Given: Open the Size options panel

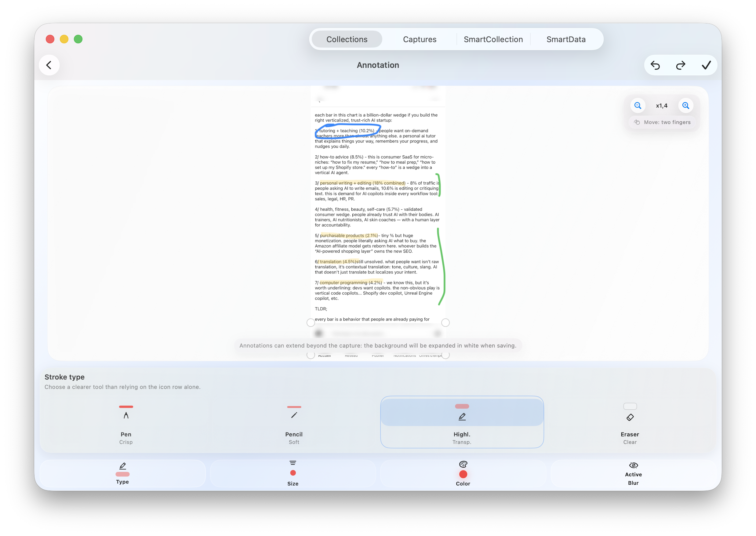Looking at the screenshot, I should coord(293,474).
